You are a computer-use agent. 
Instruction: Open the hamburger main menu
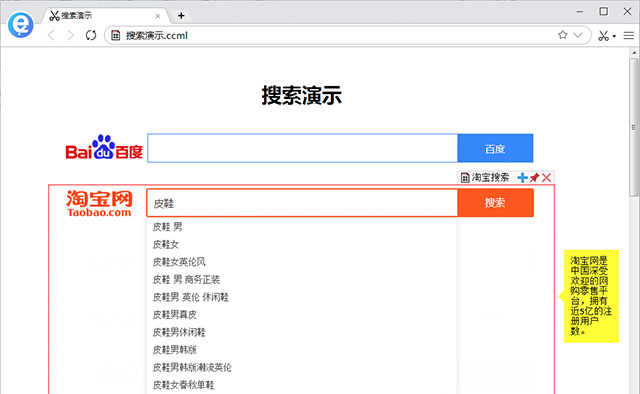[629, 36]
